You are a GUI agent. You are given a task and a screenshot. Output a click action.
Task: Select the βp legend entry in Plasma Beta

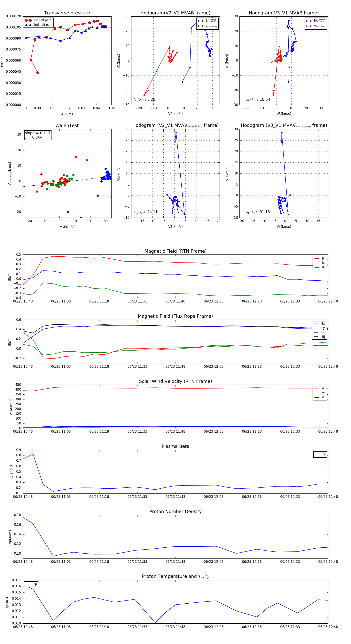(320, 454)
